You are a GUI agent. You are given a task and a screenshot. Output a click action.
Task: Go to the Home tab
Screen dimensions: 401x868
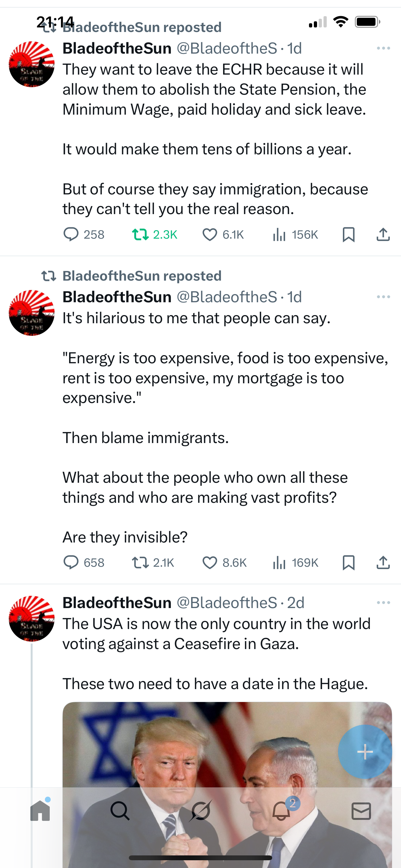coord(40,811)
